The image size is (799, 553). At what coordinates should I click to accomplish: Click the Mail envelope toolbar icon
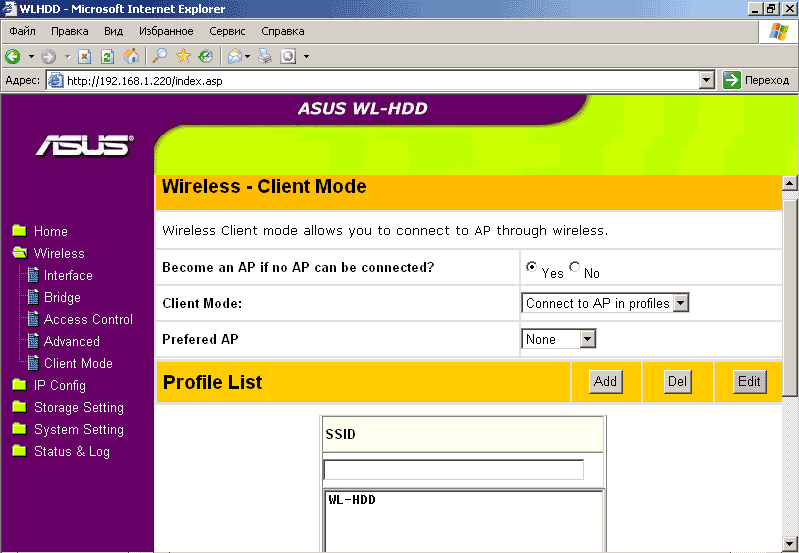coord(234,56)
